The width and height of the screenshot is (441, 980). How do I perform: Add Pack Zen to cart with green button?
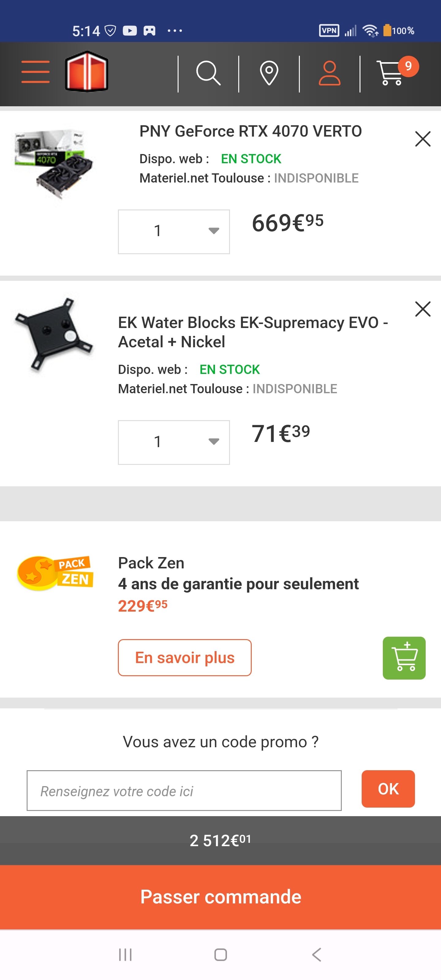point(404,658)
